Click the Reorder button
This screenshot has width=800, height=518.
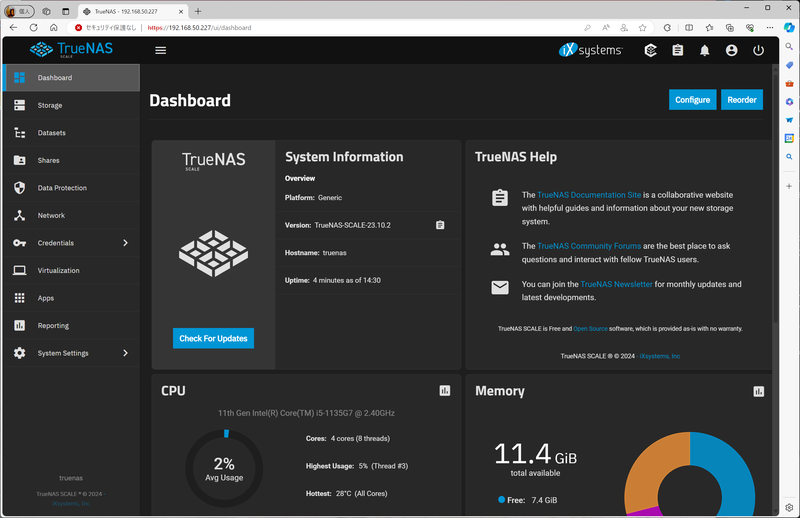pyautogui.click(x=742, y=100)
